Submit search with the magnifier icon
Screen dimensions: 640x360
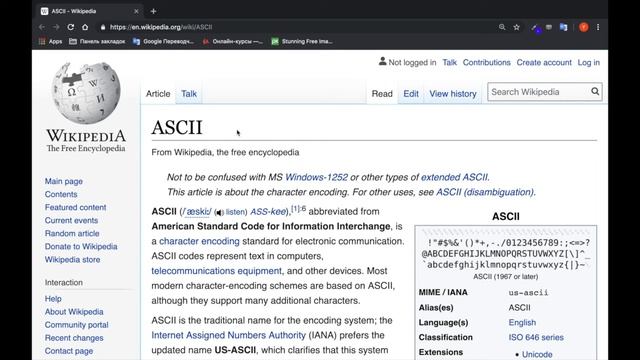click(595, 91)
